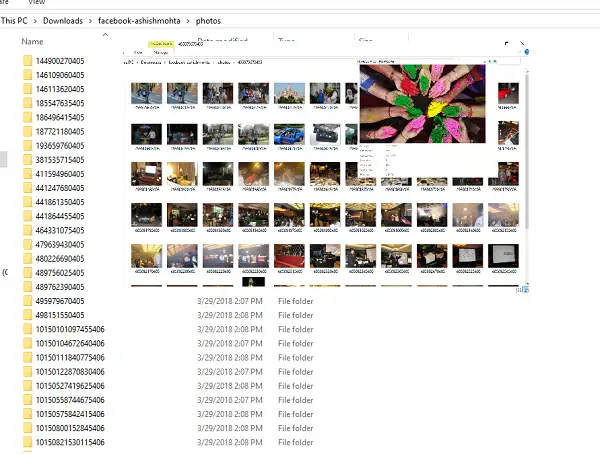
Task: Expand the chevron after This PC in address bar
Action: 35,21
